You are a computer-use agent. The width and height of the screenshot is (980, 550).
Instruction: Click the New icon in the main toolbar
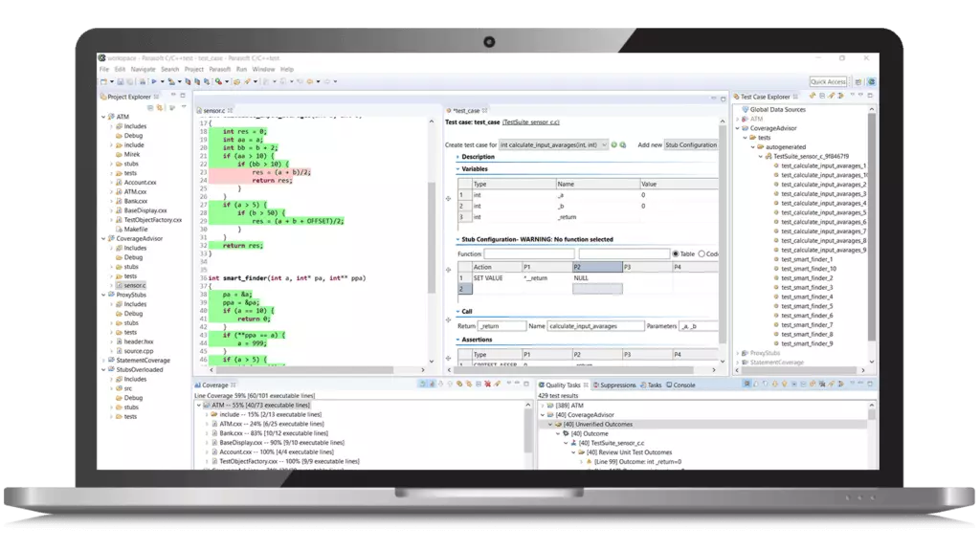(x=104, y=82)
